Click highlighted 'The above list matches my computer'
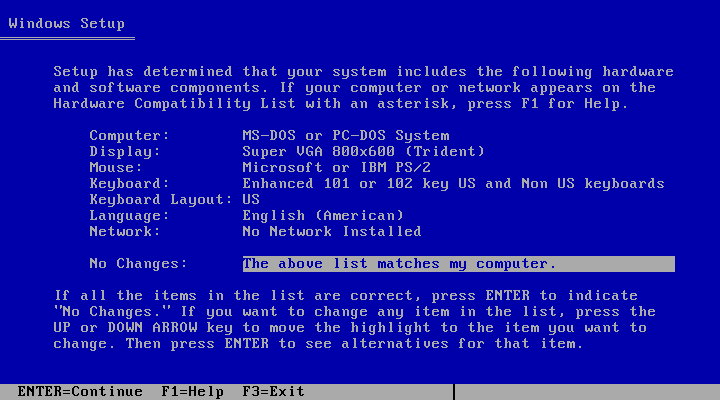 click(459, 264)
